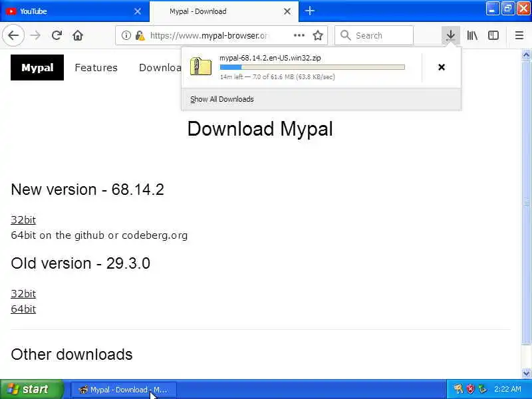Click the scrollbar down arrow
The height and width of the screenshot is (399, 532).
click(x=526, y=373)
